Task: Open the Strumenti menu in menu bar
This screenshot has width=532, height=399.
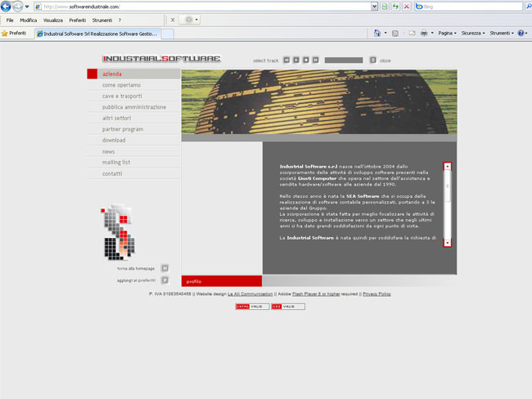Action: click(102, 20)
